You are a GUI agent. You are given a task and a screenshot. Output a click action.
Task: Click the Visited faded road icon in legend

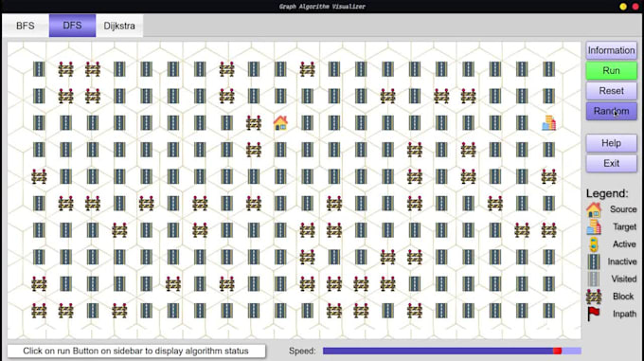[x=594, y=279]
